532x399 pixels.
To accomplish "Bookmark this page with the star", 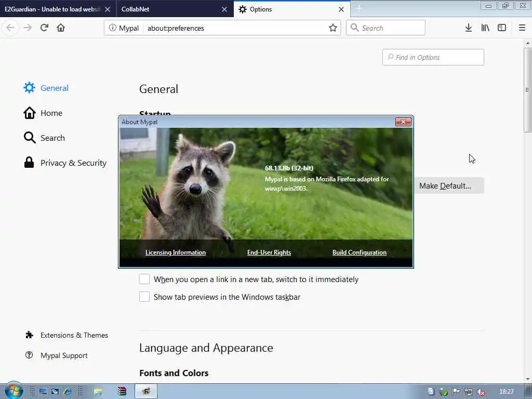I will (332, 28).
